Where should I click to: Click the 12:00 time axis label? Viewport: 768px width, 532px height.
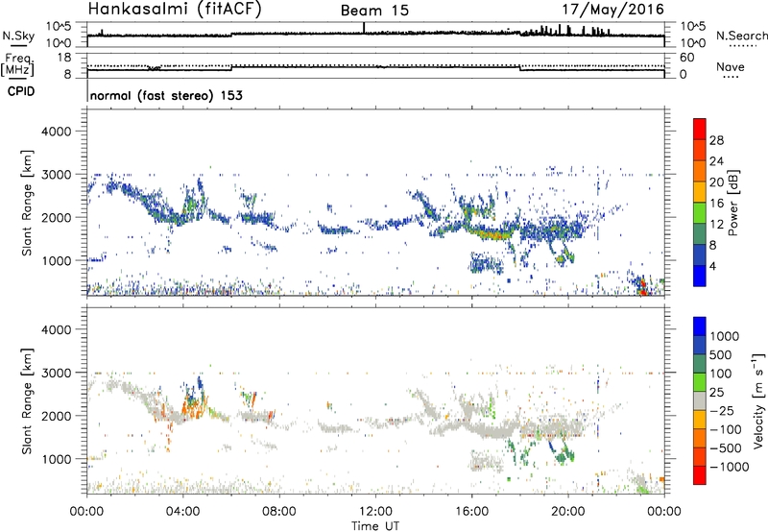click(375, 512)
